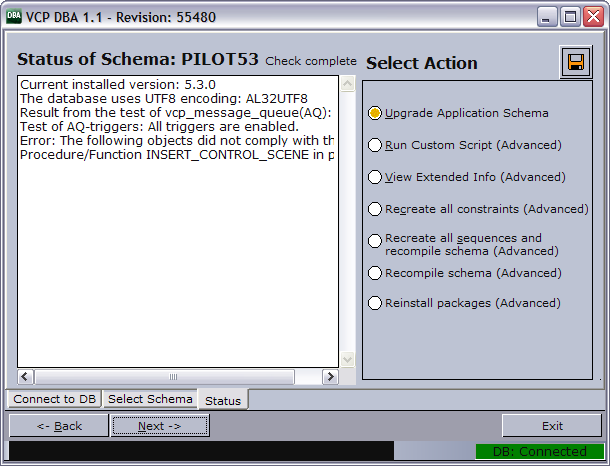
Task: Pick Recreate all sequences and recompile schema
Action: (x=375, y=241)
